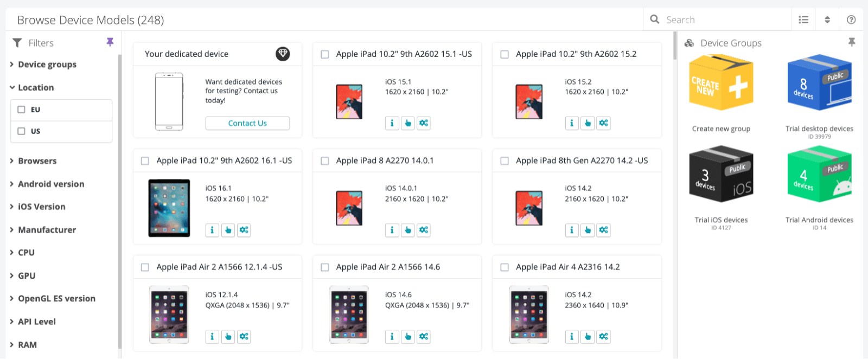Expand the Manufacturer filter section
Image resolution: width=868 pixels, height=359 pixels.
tap(47, 230)
